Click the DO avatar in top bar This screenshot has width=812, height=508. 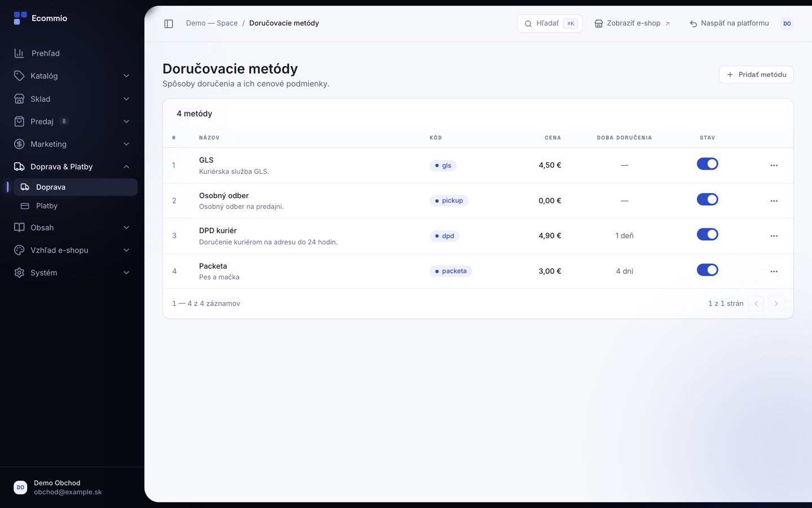[x=787, y=24]
